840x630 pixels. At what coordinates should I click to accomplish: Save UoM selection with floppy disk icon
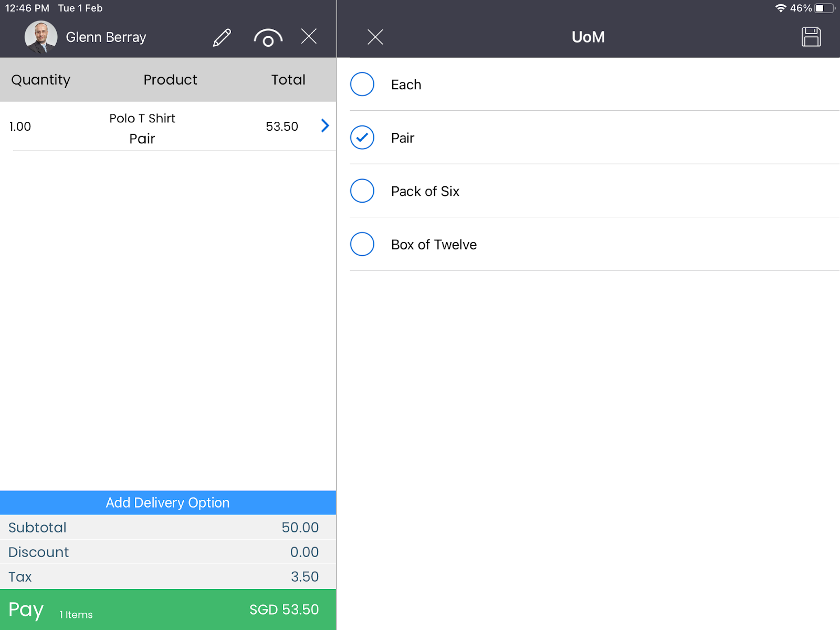pos(811,37)
